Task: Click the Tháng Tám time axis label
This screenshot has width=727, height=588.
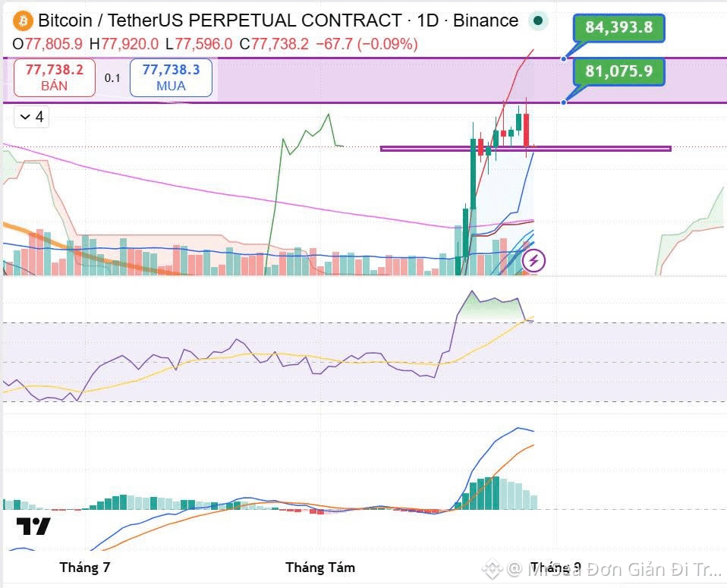Action: (x=320, y=567)
